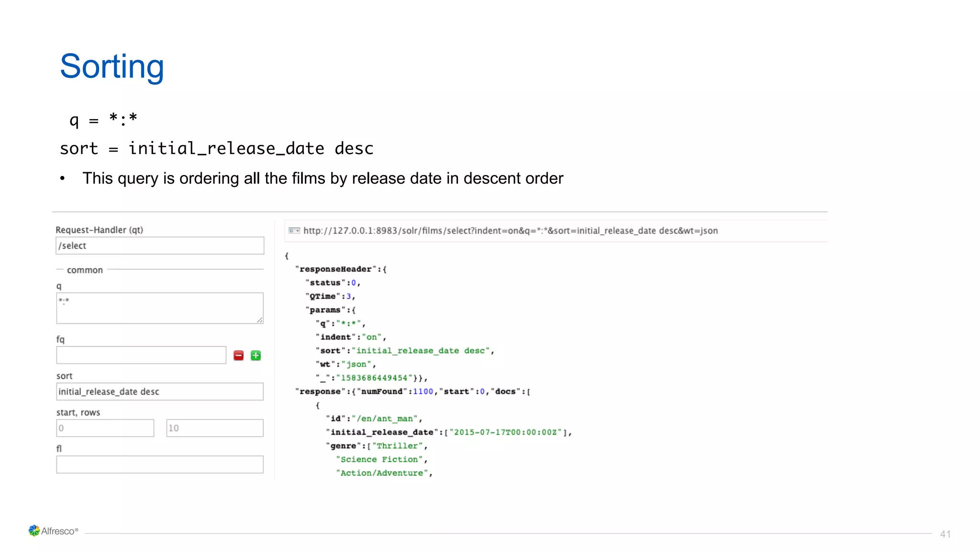Click the "Sorting" slide title
Screen dimensions: 980x551
pyautogui.click(x=112, y=66)
